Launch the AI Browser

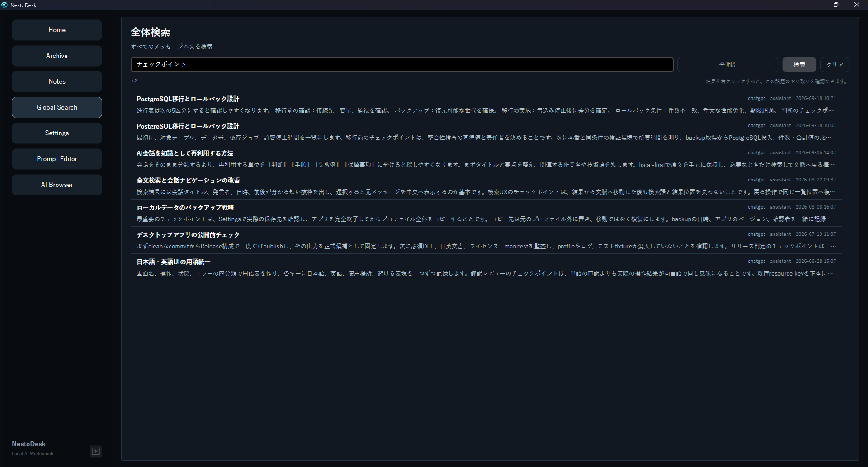pos(57,185)
